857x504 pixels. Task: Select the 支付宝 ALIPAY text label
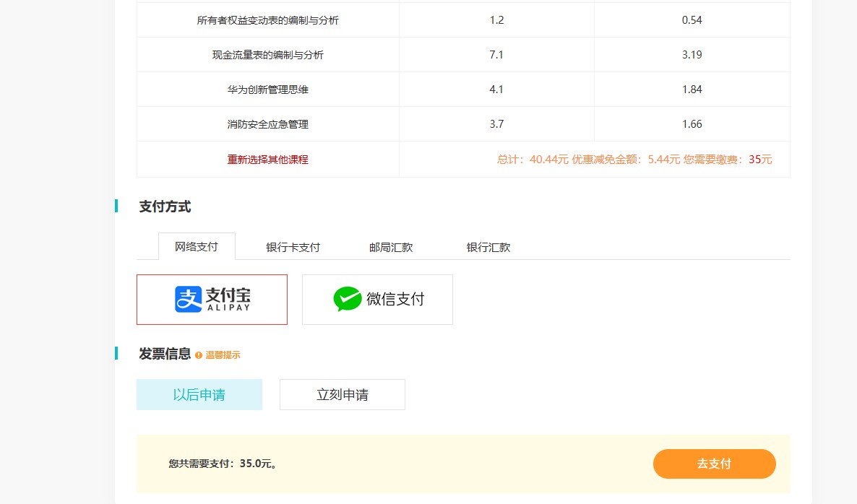tap(228, 299)
